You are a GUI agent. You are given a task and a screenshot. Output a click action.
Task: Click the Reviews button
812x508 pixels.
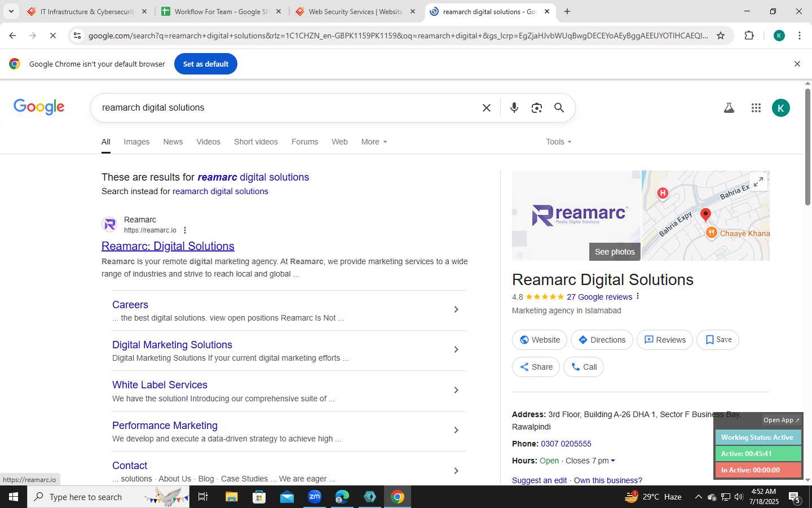(x=665, y=340)
